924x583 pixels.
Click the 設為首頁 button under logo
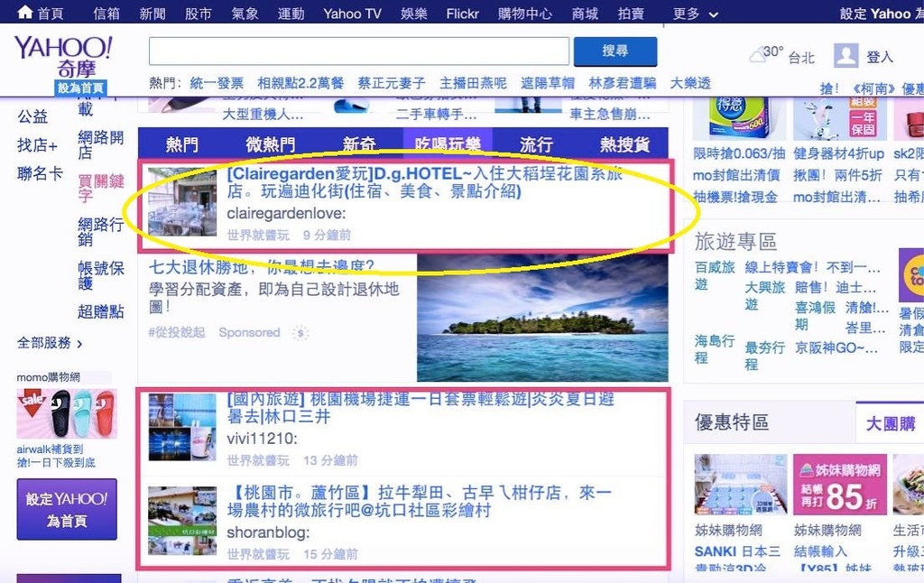[x=80, y=88]
